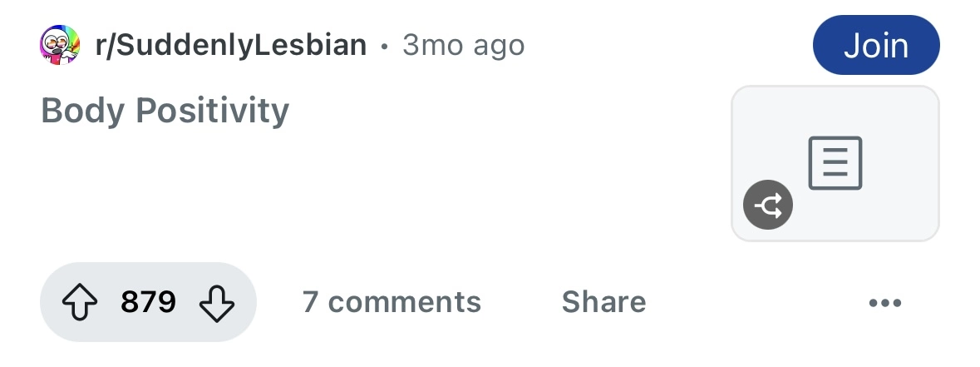Downvote the Body Positivity post
The height and width of the screenshot is (367, 980).
pyautogui.click(x=218, y=301)
